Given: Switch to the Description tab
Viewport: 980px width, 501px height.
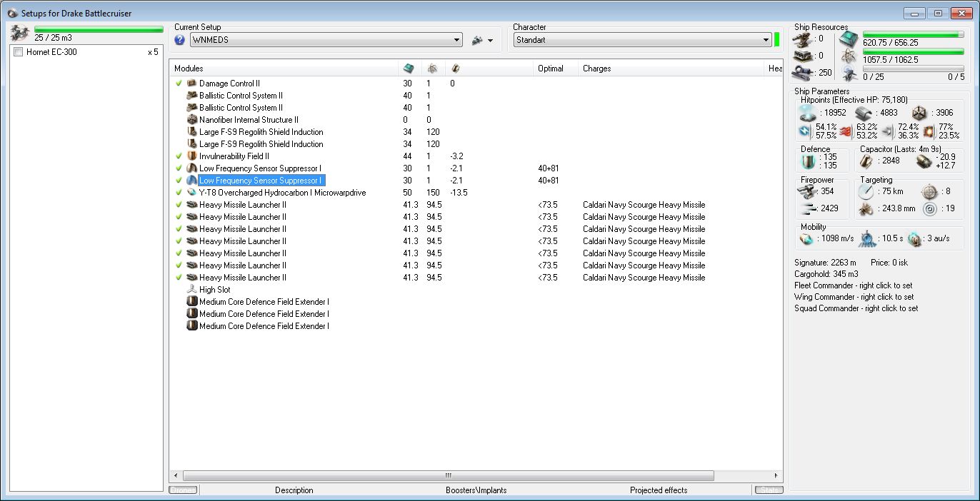Looking at the screenshot, I should 294,490.
